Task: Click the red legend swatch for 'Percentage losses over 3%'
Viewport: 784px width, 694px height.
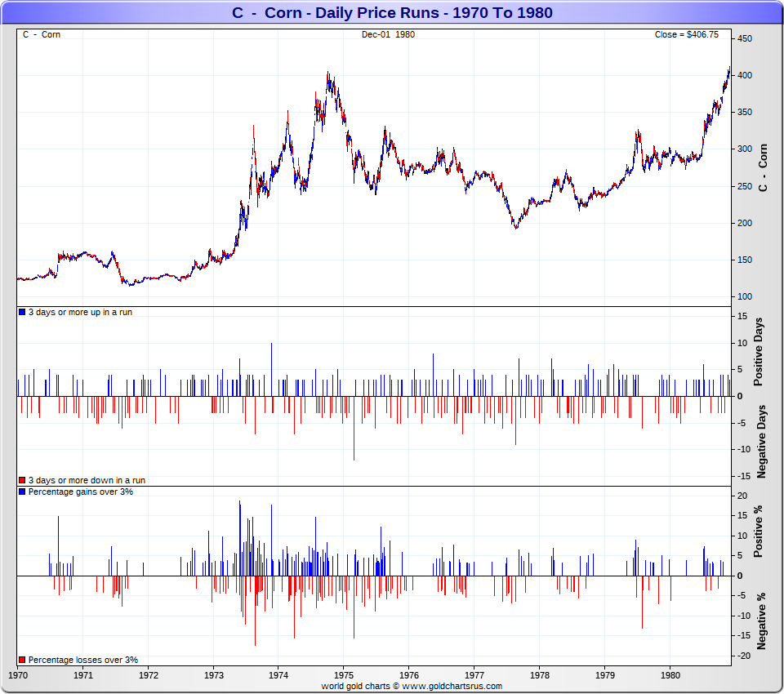Action: pyautogui.click(x=22, y=660)
